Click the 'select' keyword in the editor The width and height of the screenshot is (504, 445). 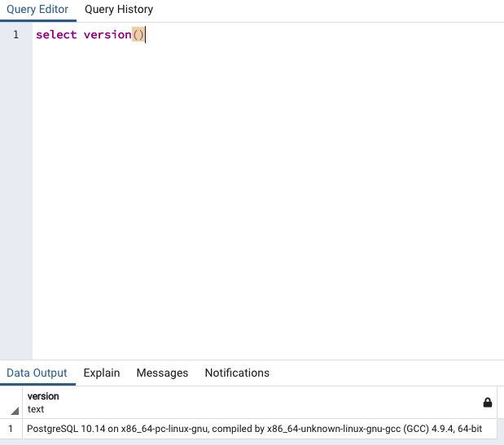(x=56, y=34)
